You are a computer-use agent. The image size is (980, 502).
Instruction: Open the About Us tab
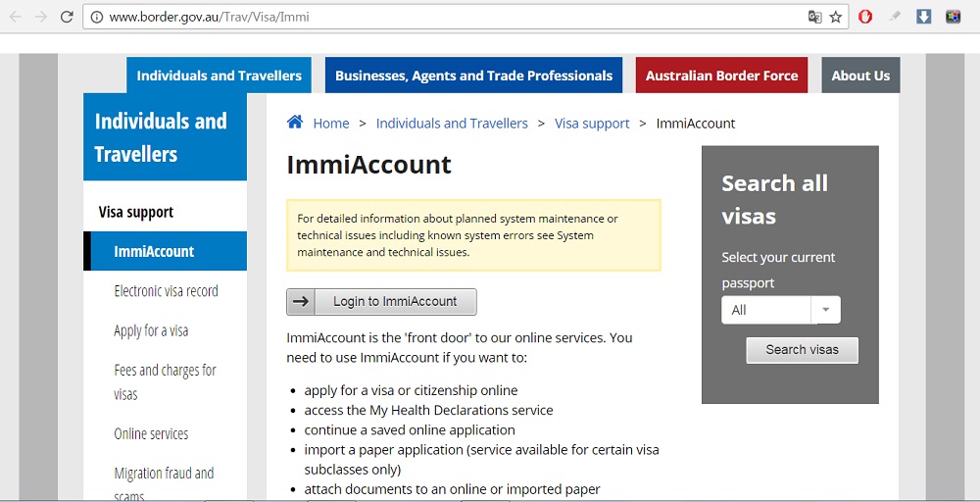tap(860, 75)
